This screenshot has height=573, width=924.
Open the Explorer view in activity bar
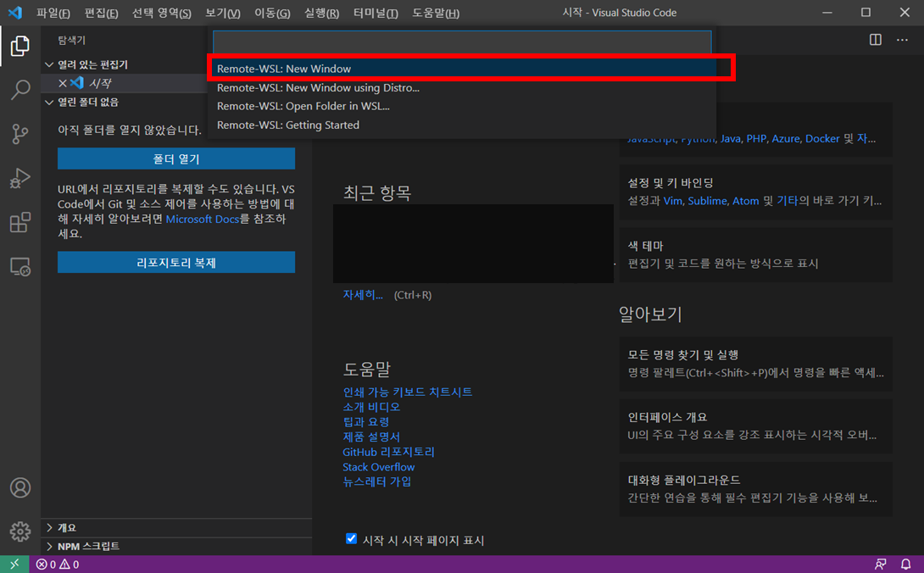pyautogui.click(x=20, y=46)
